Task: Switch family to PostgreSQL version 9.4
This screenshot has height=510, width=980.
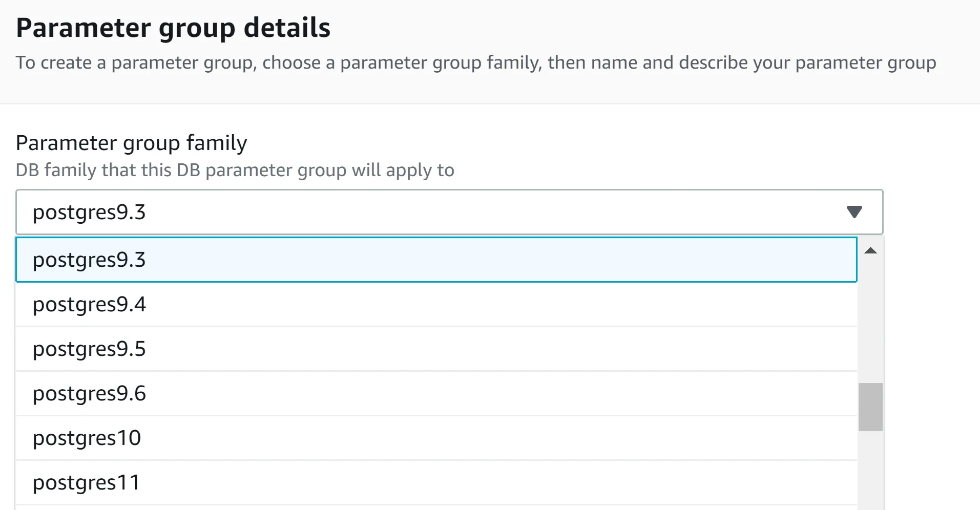Action: point(435,304)
